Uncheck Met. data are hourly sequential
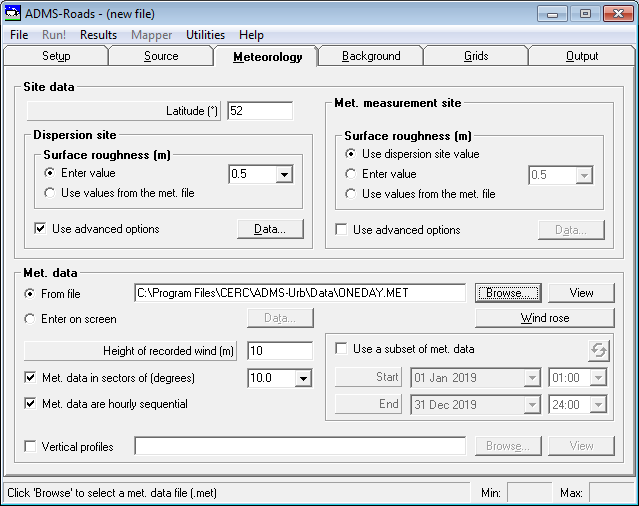 [x=30, y=403]
